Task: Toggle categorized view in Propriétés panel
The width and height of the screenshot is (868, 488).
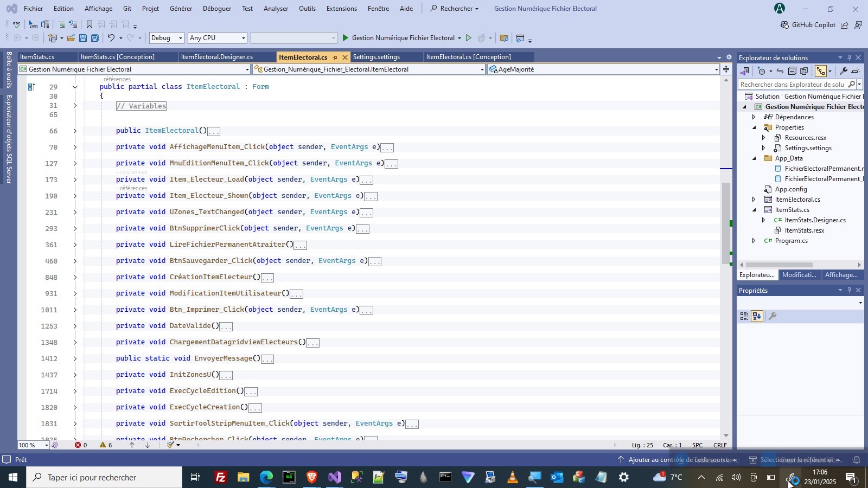Action: (744, 316)
